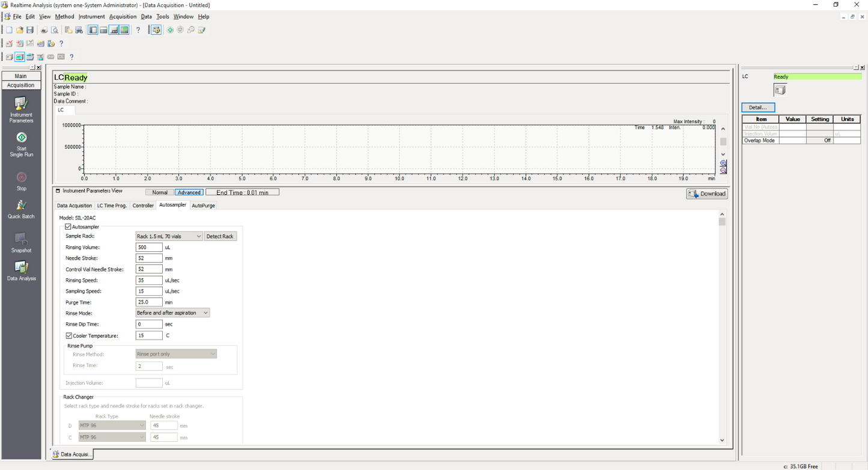Click the chromatogram vertical scroll up arrow
868x470 pixels.
[723, 129]
